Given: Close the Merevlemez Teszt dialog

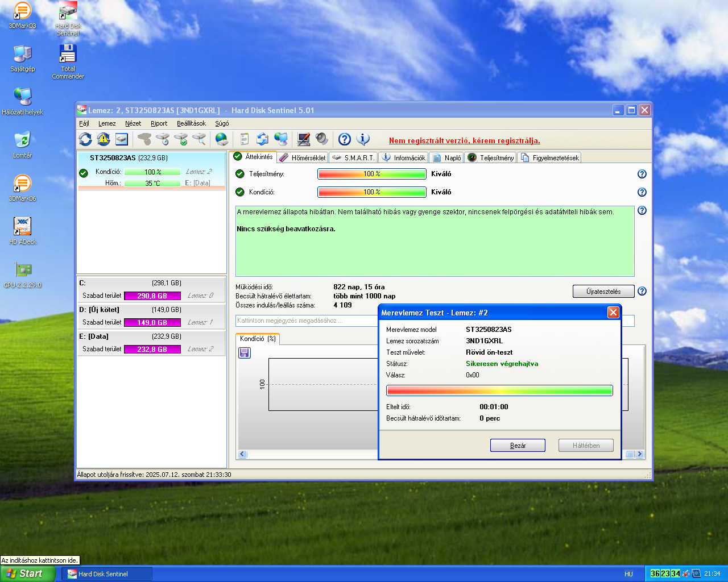Looking at the screenshot, I should [x=613, y=312].
